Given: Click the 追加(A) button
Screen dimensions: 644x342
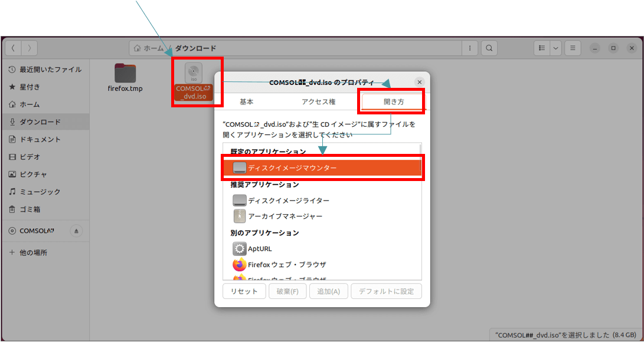Looking at the screenshot, I should (329, 291).
